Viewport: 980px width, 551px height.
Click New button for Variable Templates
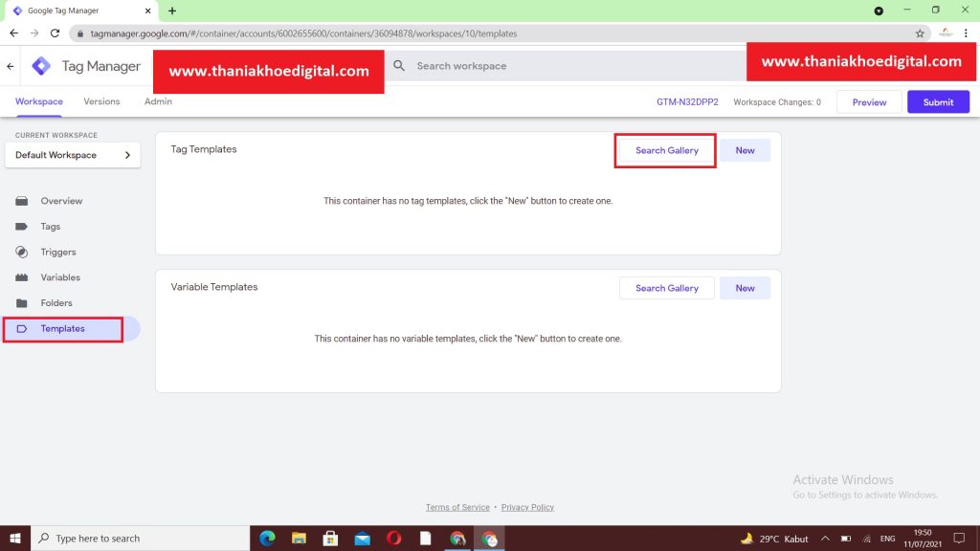point(745,288)
